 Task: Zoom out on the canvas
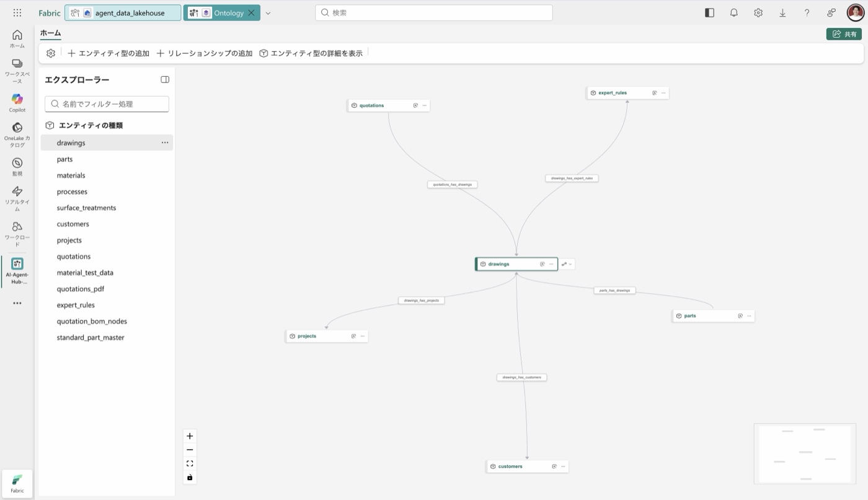(x=190, y=450)
